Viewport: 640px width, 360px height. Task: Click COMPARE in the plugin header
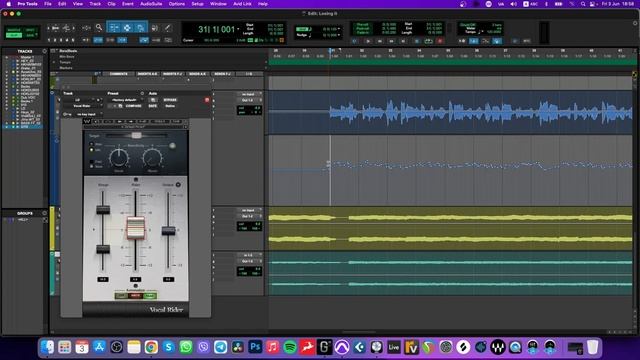(x=133, y=106)
